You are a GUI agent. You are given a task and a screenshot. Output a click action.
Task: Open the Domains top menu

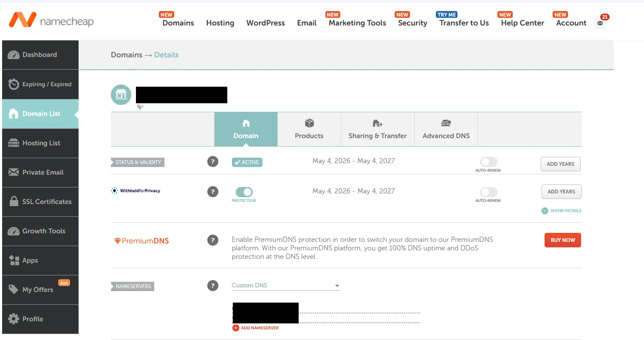pyautogui.click(x=178, y=23)
